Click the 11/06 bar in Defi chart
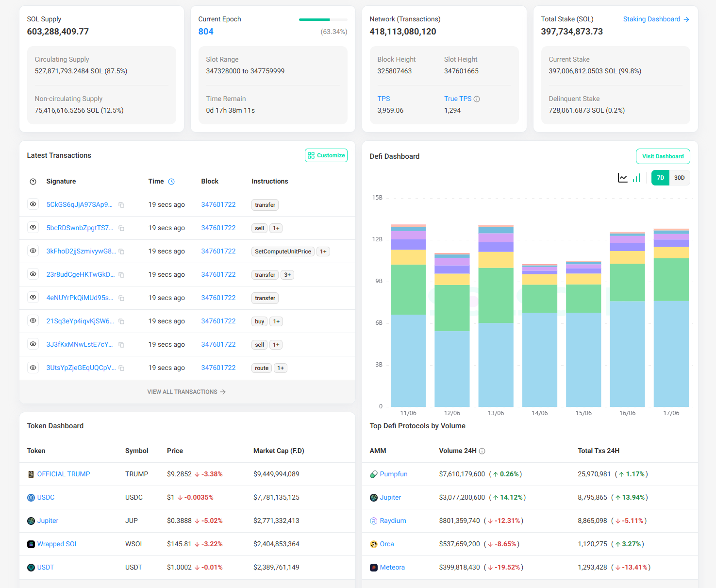This screenshot has width=716, height=588. 408,316
